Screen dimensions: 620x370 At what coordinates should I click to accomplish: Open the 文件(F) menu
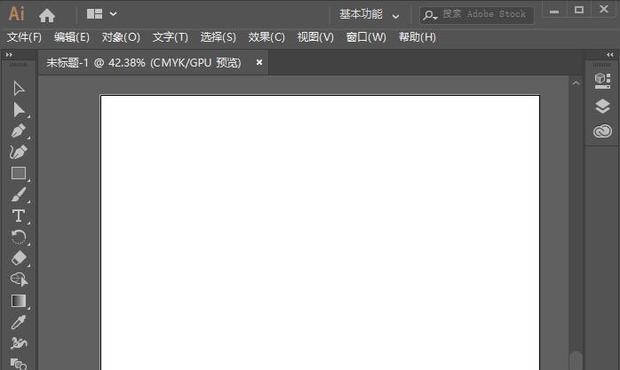tap(24, 38)
